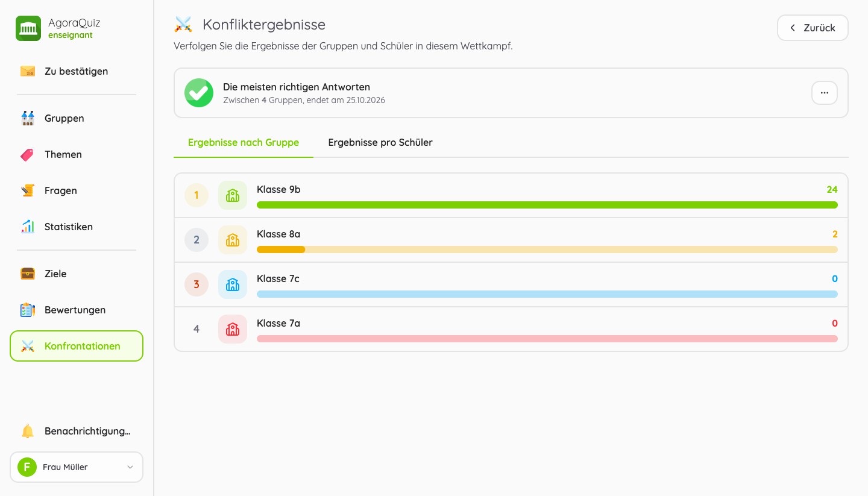Click the treasure chest Ziele icon
Viewport: 868px width, 496px height.
[x=28, y=274]
